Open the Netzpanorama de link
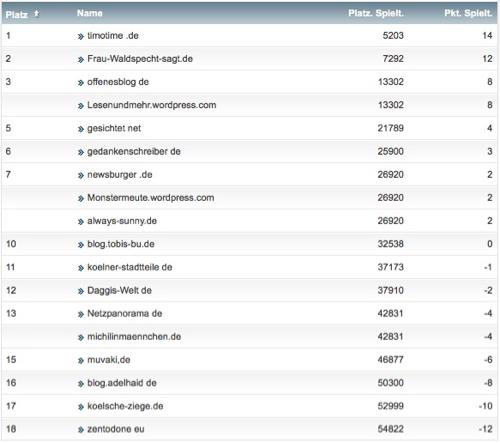The image size is (500, 443). (125, 314)
